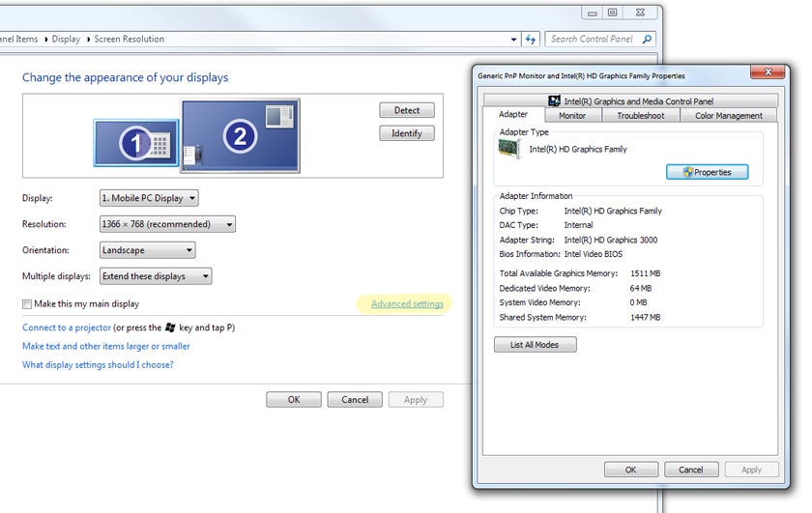Viewport: 812px width, 513px height.
Task: Check Make this my main display
Action: [27, 304]
